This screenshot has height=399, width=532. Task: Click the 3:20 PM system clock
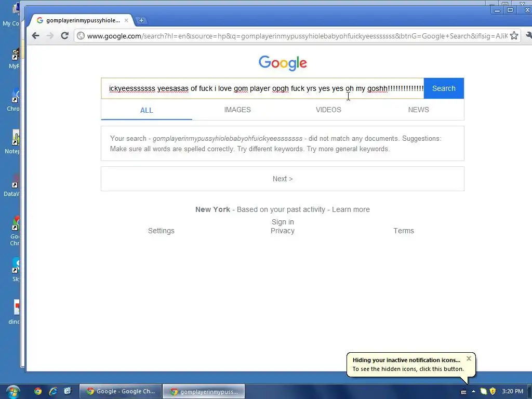point(513,391)
